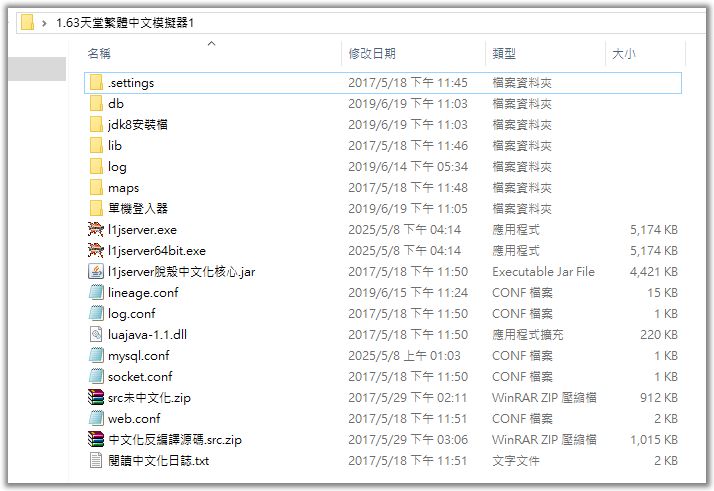Sort by 修改日期 column header
Viewport: 714px width, 491px height.
click(x=372, y=54)
